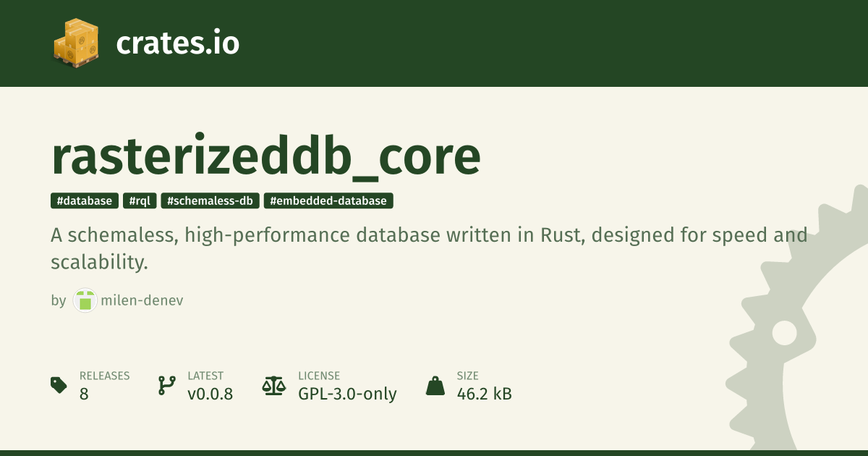Viewport: 868px width, 456px height.
Task: Open the milen-denev author profile link
Action: click(x=142, y=300)
